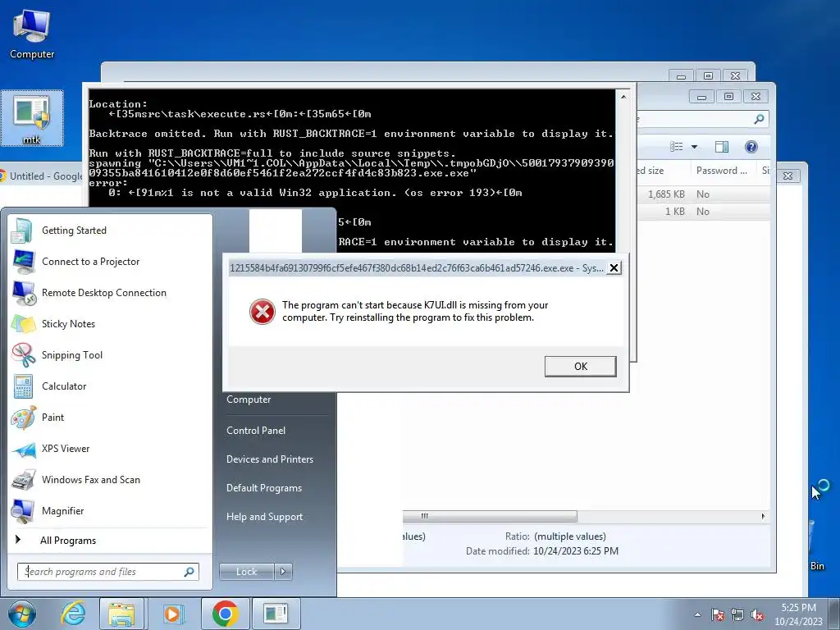
Task: Click the Date modified value
Action: (576, 551)
